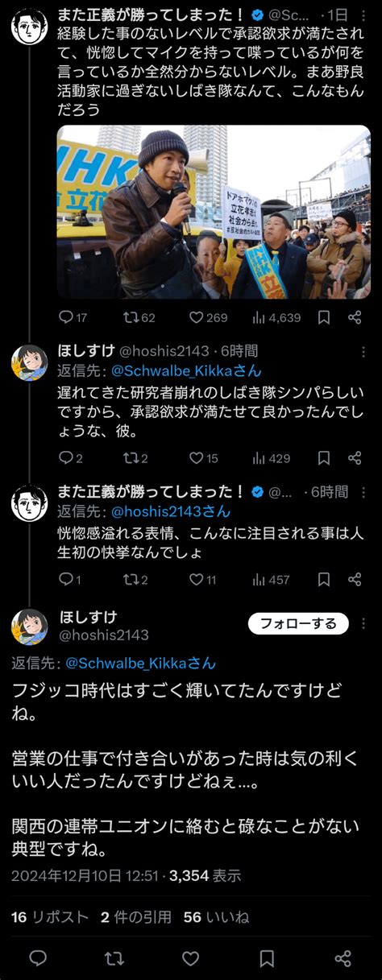Screen dimensions: 382x980
Task: Open more options for the top tweet
Action: point(363,16)
